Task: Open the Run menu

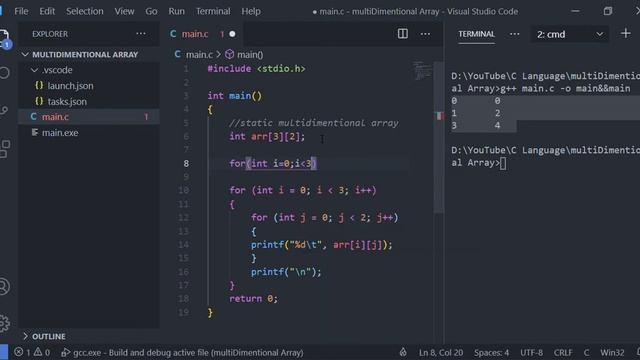Action: [176, 11]
